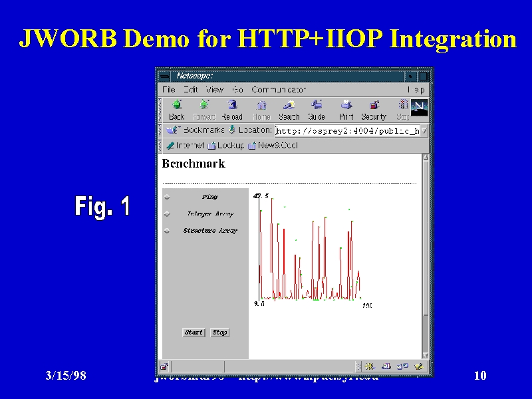Collapse the personal toolbar grip handle
Image resolution: width=532 pixels, height=399 pixels.
click(x=160, y=146)
